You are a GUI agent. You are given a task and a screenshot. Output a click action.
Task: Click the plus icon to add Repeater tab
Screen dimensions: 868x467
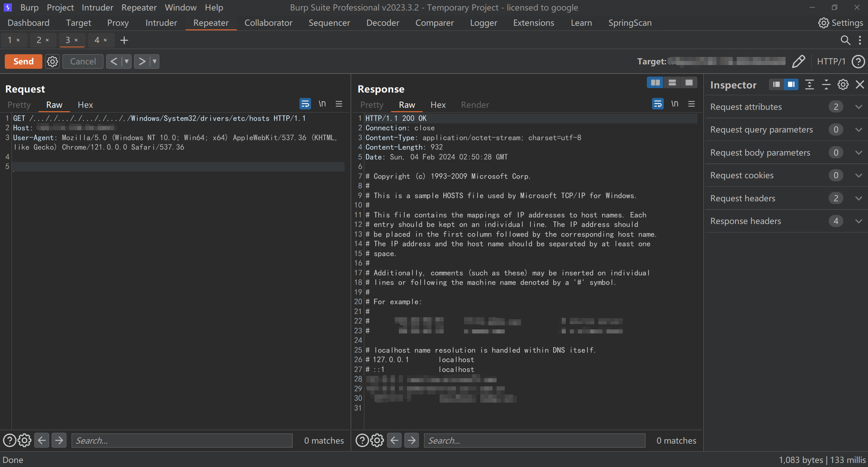[x=124, y=40]
